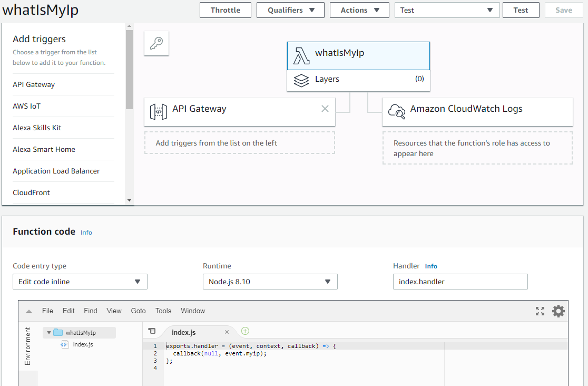This screenshot has width=588, height=386.
Task: Open the Code entry type dropdown
Action: (80, 282)
